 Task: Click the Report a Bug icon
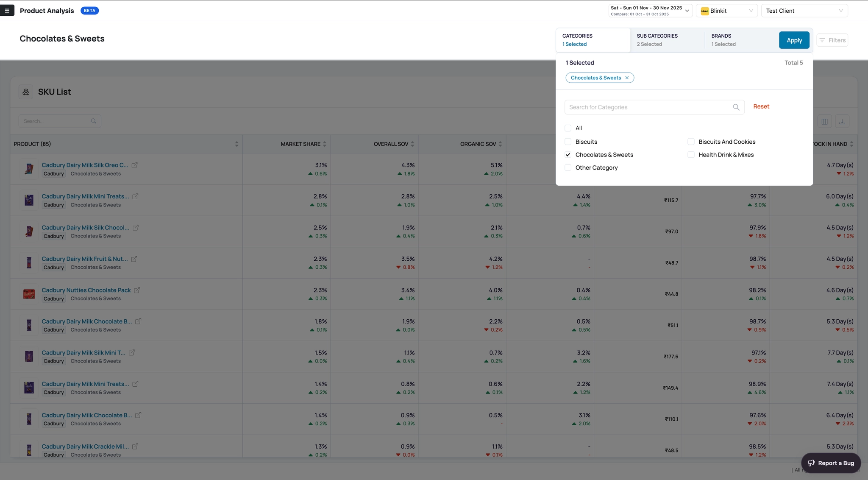click(811, 463)
